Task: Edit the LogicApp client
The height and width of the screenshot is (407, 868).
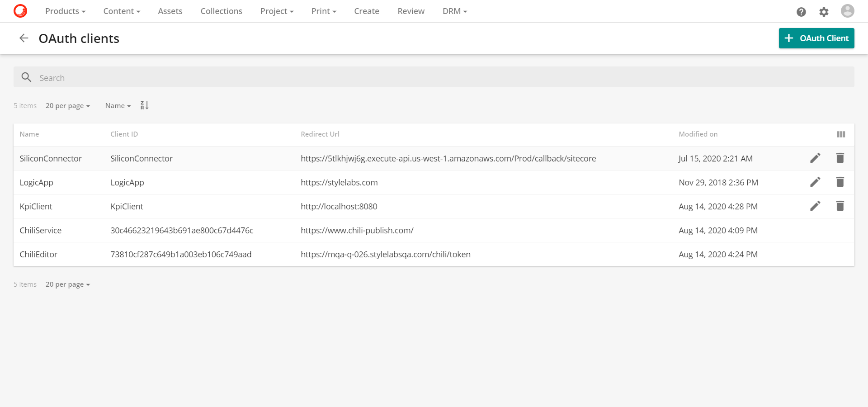Action: coord(815,182)
